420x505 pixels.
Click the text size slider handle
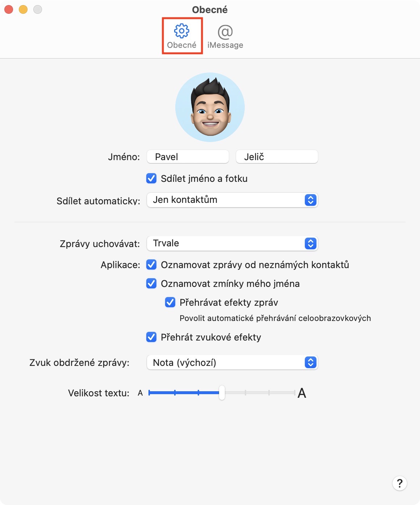222,393
